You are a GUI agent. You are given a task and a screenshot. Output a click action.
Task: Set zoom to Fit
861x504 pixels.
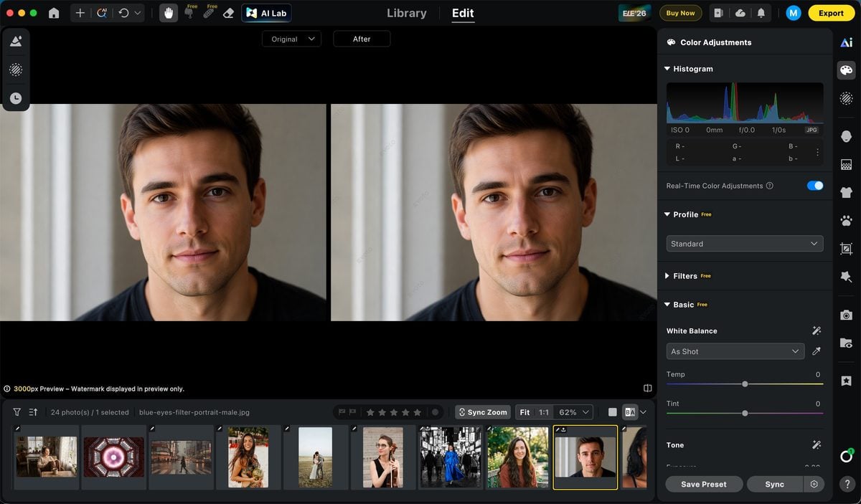tap(525, 412)
